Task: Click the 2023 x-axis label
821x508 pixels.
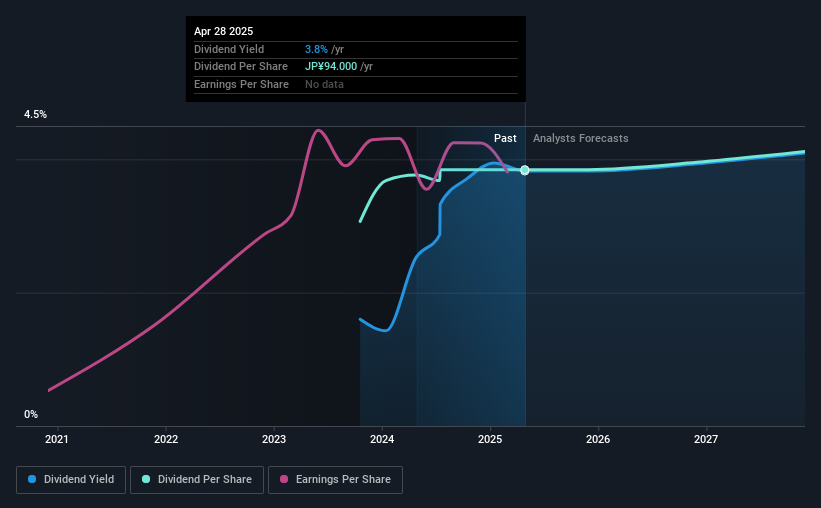Action: 274,439
